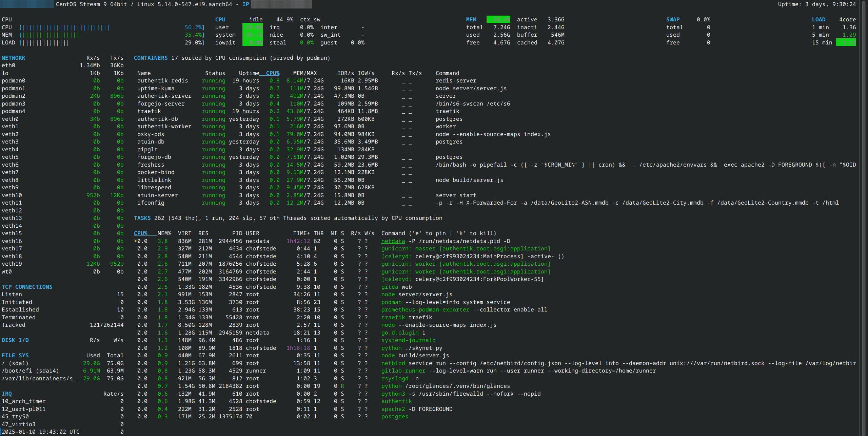Click the vertical scrollbar on right edge
The image size is (868, 436).
click(x=864, y=217)
